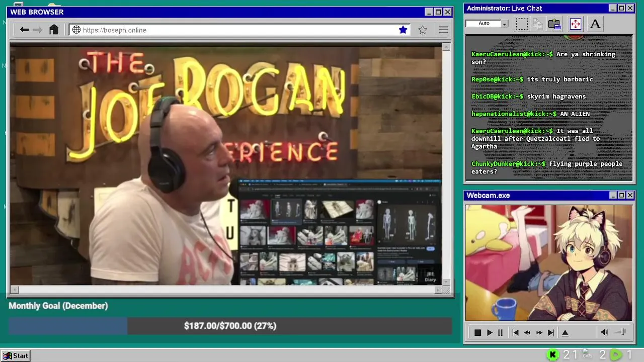Click '$187.00/$700.00 (27%)' goal text

point(230,326)
